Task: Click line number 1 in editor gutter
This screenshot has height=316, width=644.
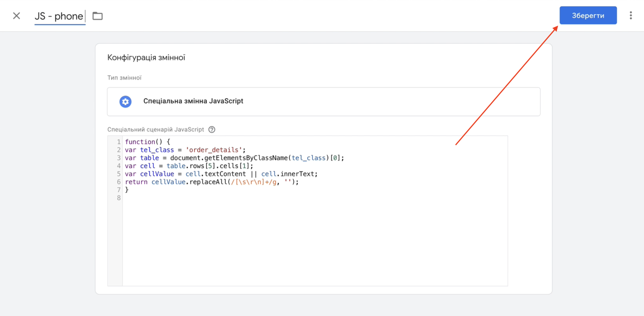Action: 119,142
